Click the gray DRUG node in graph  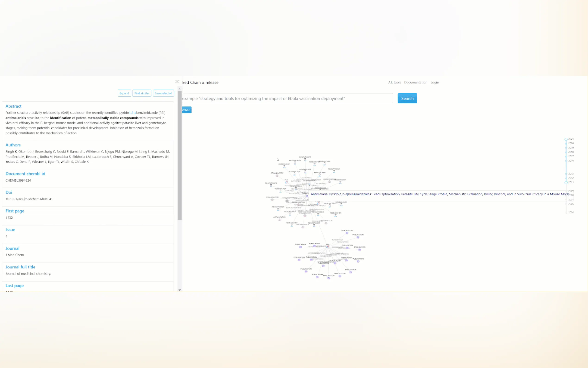point(287,201)
